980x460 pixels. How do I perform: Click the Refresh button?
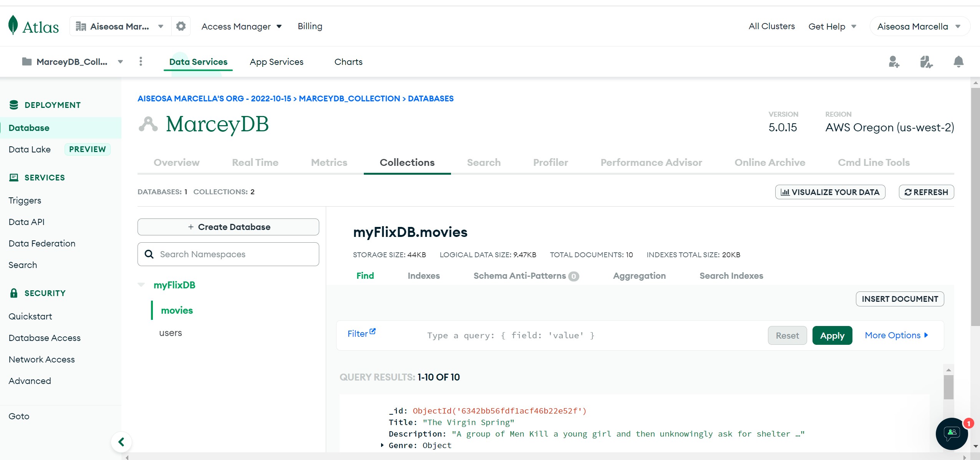pyautogui.click(x=926, y=192)
